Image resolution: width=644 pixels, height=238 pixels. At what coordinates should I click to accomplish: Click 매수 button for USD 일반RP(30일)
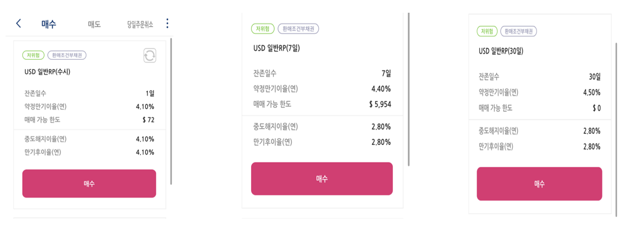tap(539, 184)
